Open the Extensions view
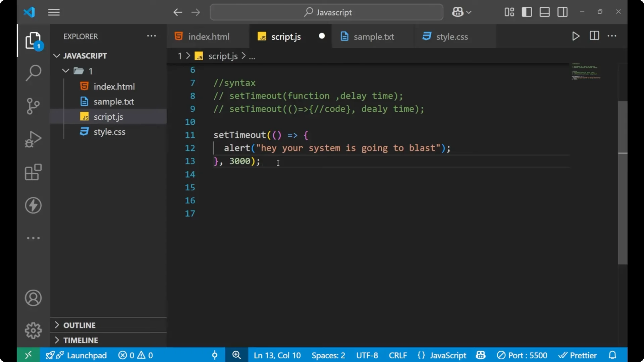Viewport: 644px width, 362px height. coord(33,172)
